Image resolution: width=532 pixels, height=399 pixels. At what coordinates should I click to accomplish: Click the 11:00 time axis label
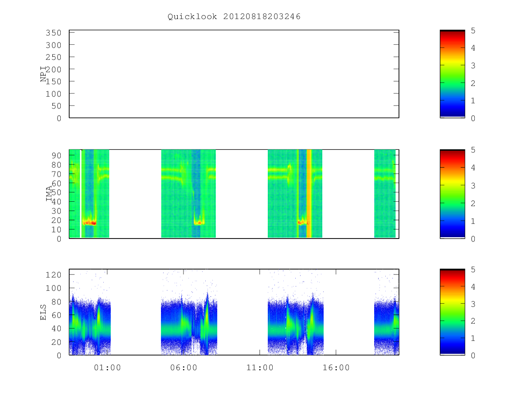tap(259, 368)
